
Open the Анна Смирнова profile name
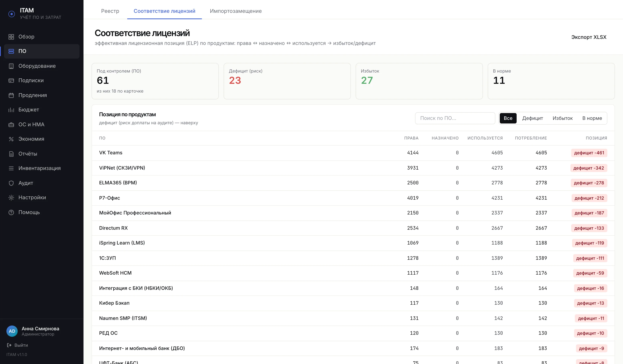40,329
